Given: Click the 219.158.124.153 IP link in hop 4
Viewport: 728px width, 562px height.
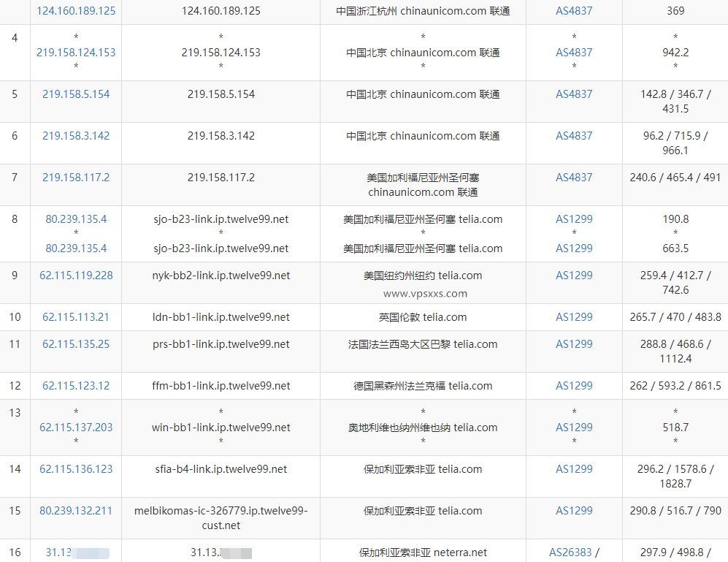Looking at the screenshot, I should (76, 53).
